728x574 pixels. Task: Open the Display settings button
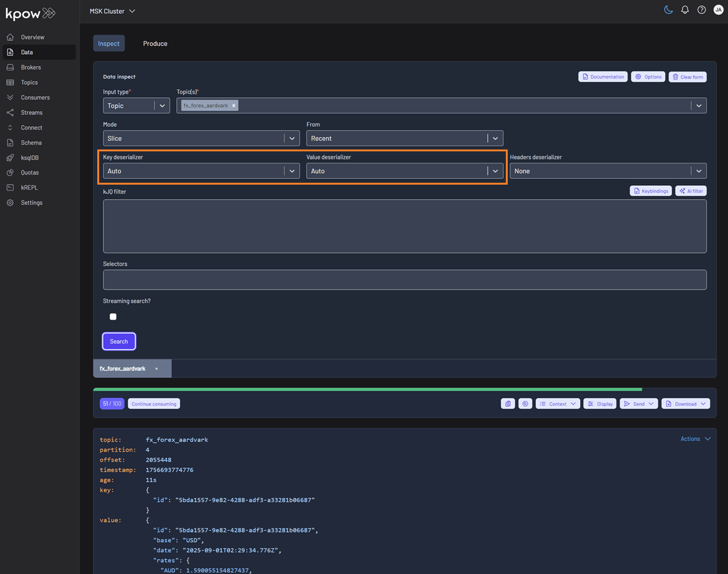(x=600, y=404)
